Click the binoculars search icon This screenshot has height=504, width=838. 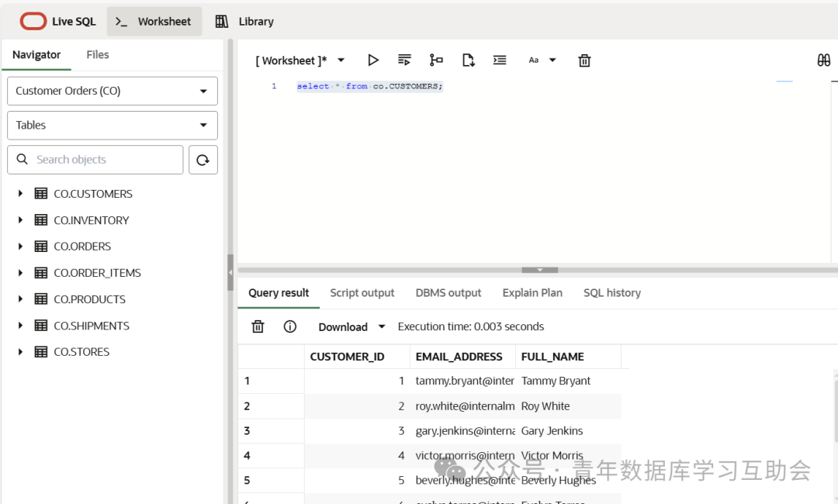823,60
